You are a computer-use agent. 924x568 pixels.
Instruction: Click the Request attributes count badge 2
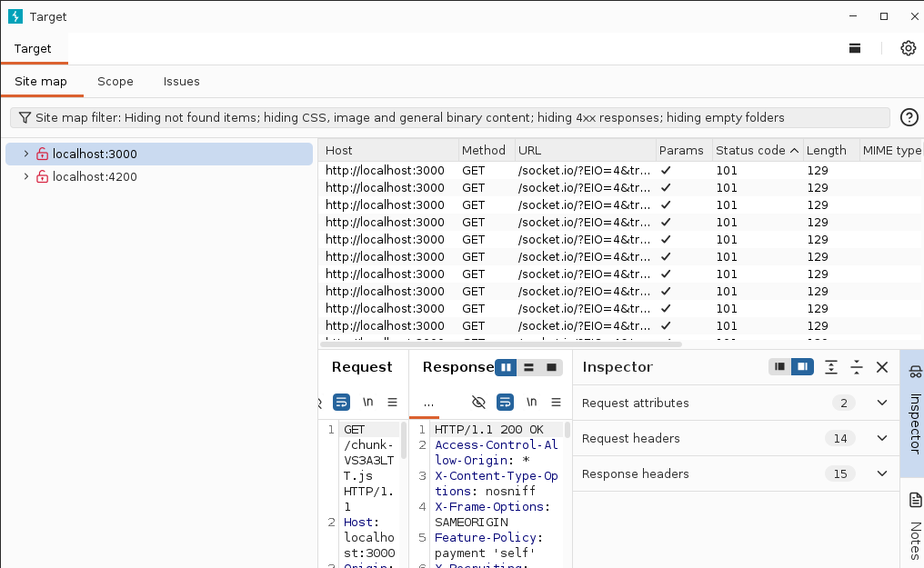coord(844,404)
